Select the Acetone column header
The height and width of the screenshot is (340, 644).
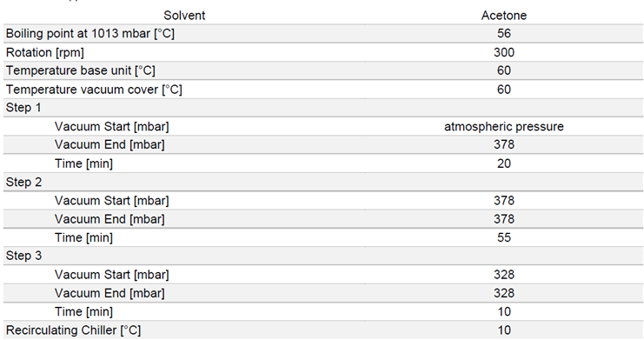pyautogui.click(x=504, y=16)
